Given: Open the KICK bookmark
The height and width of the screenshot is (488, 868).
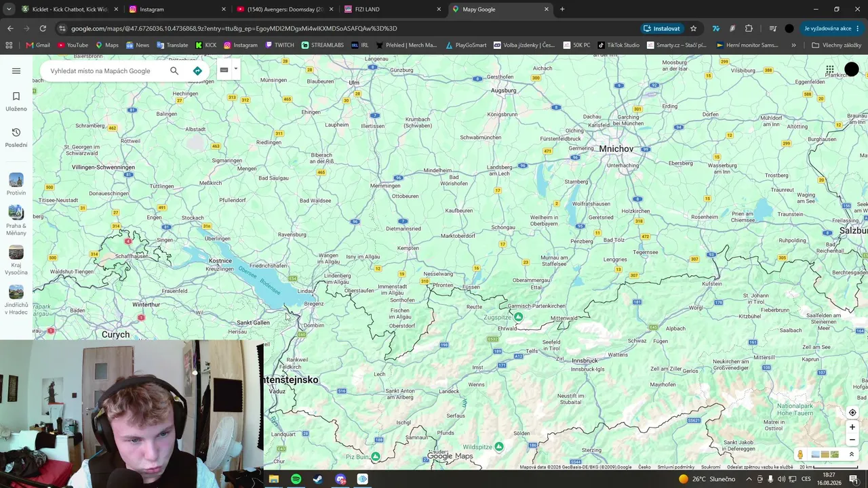Looking at the screenshot, I should pyautogui.click(x=205, y=45).
